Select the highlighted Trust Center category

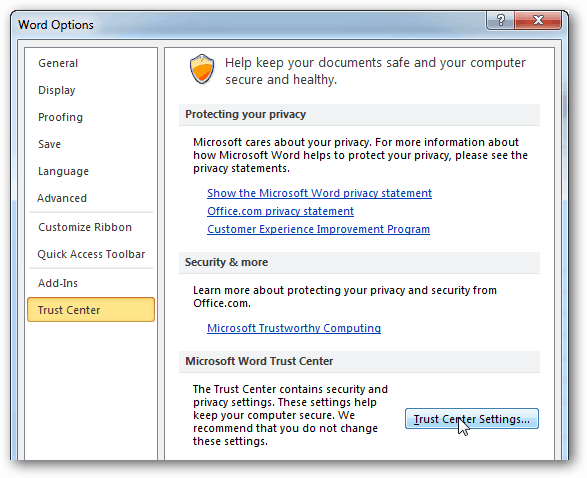pos(91,310)
